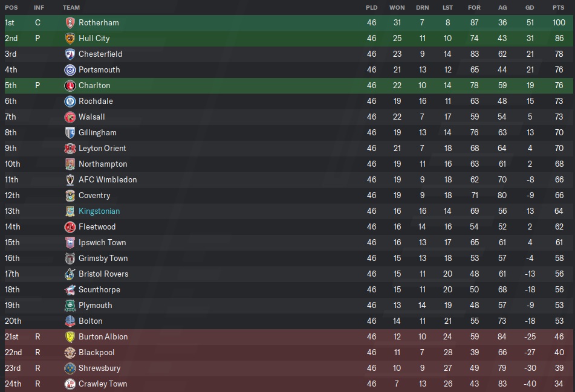Open the Kingstonian team link
The image size is (575, 392).
pos(99,211)
